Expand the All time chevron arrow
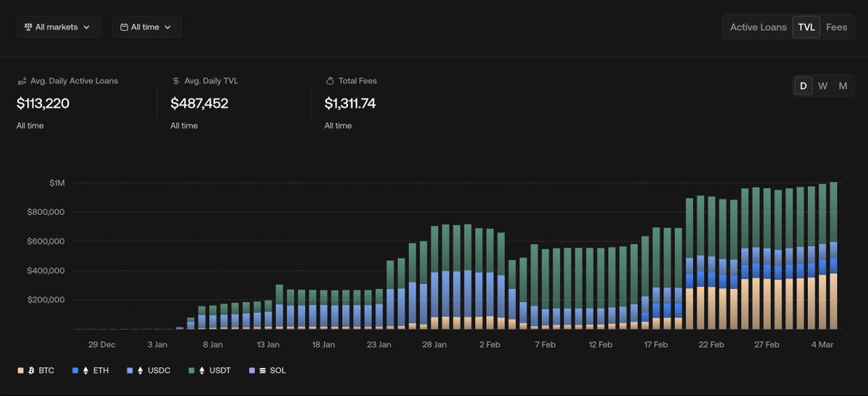Viewport: 868px width, 396px height. click(x=168, y=27)
